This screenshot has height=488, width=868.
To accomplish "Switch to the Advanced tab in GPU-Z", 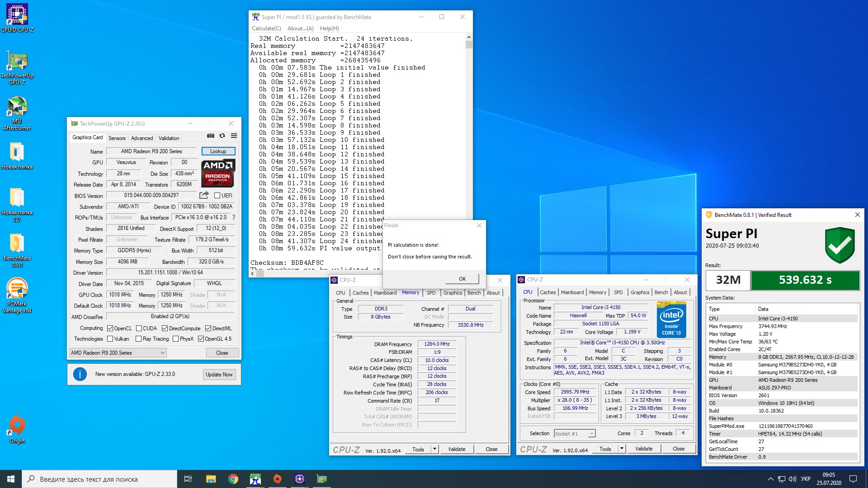I will point(142,138).
